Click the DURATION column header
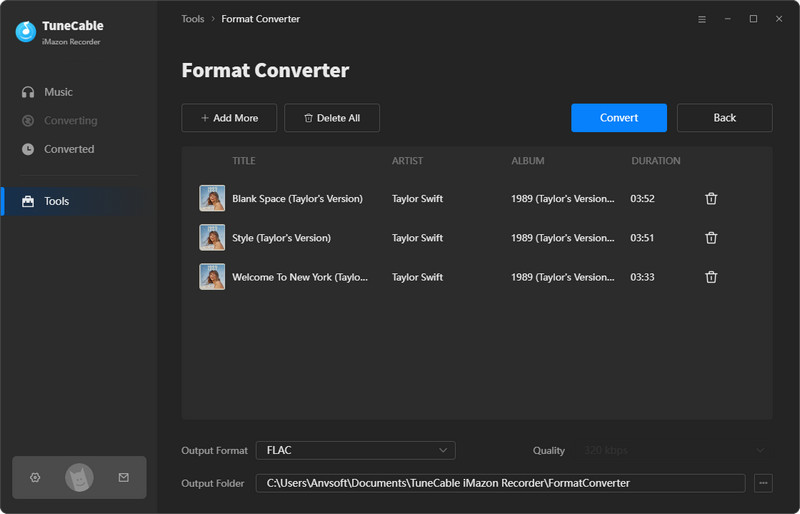The width and height of the screenshot is (800, 514). pos(656,161)
